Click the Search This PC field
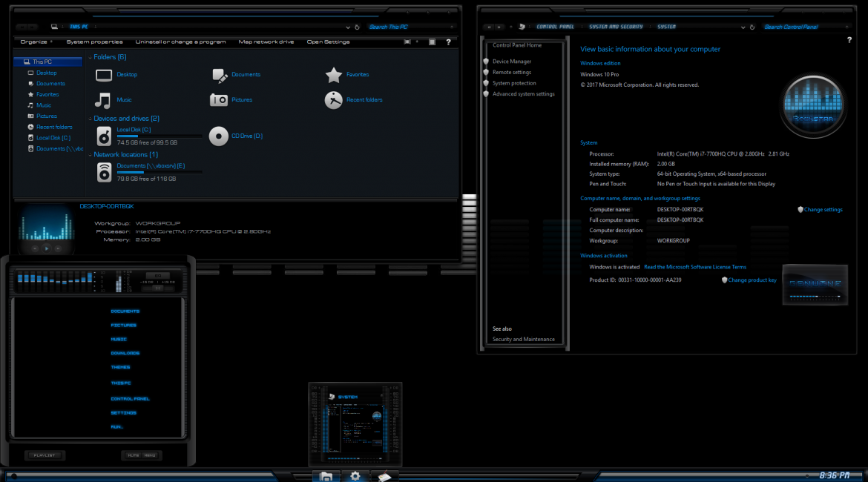This screenshot has height=482, width=868. (410, 27)
